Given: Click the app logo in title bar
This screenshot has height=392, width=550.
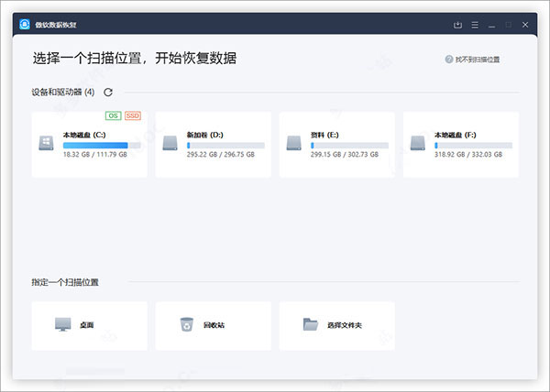Looking at the screenshot, I should pos(27,25).
